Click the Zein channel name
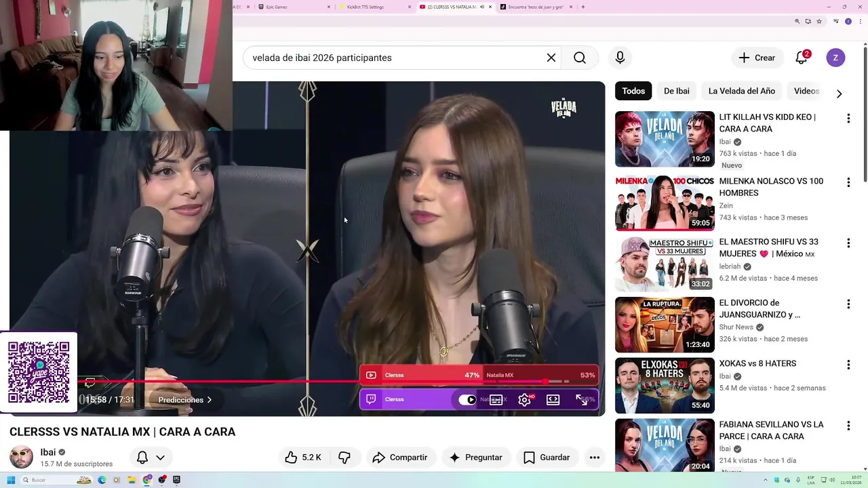The width and height of the screenshot is (868, 488). click(x=726, y=206)
